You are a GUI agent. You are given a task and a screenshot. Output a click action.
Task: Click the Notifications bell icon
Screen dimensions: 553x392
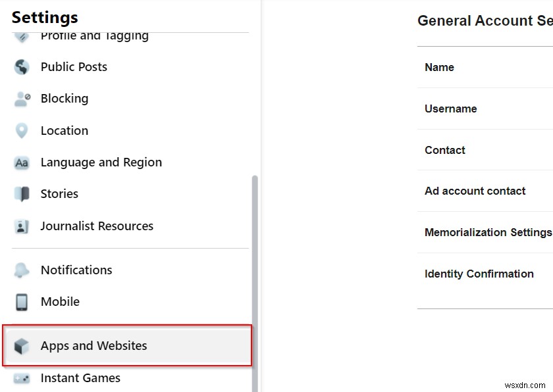[22, 270]
